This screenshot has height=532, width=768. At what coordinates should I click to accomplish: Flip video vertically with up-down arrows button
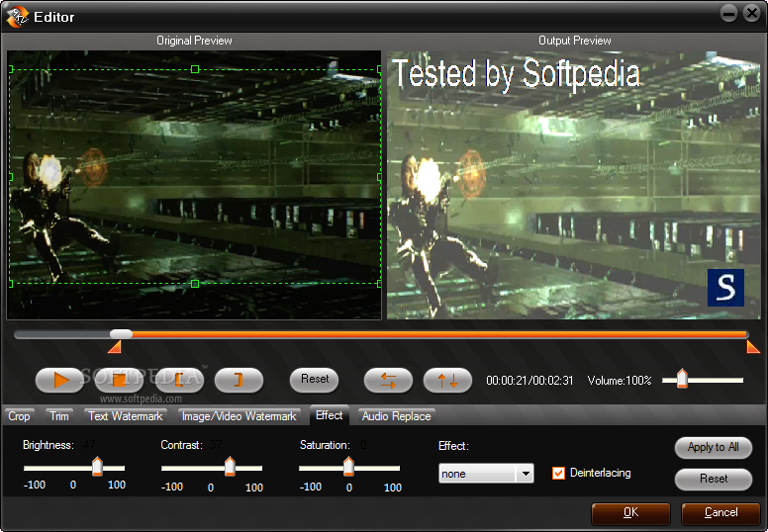[x=447, y=380]
